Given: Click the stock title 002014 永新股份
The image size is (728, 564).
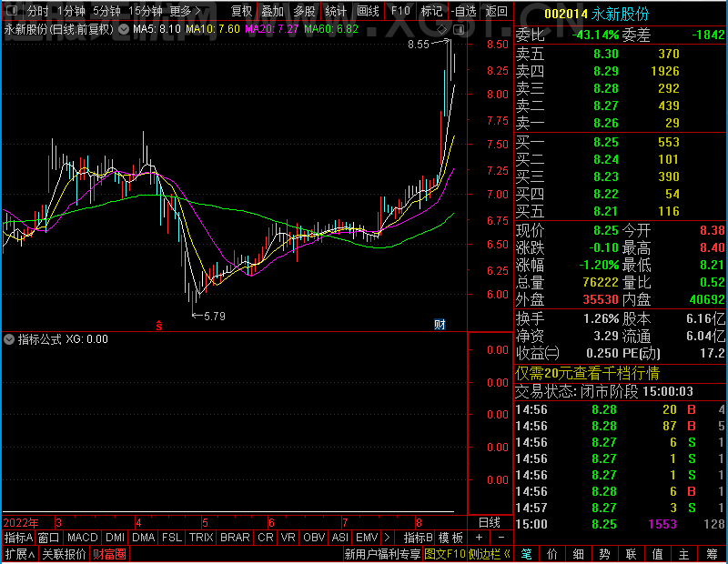Looking at the screenshot, I should 597,14.
